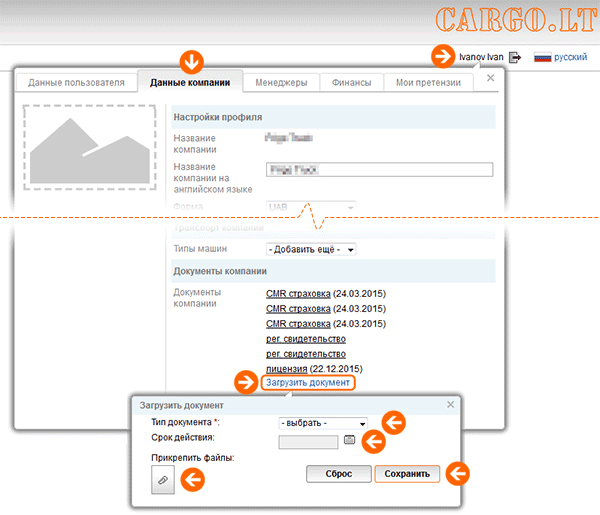The image size is (600, 515).
Task: Select the Мои претензии tab
Action: click(x=427, y=83)
